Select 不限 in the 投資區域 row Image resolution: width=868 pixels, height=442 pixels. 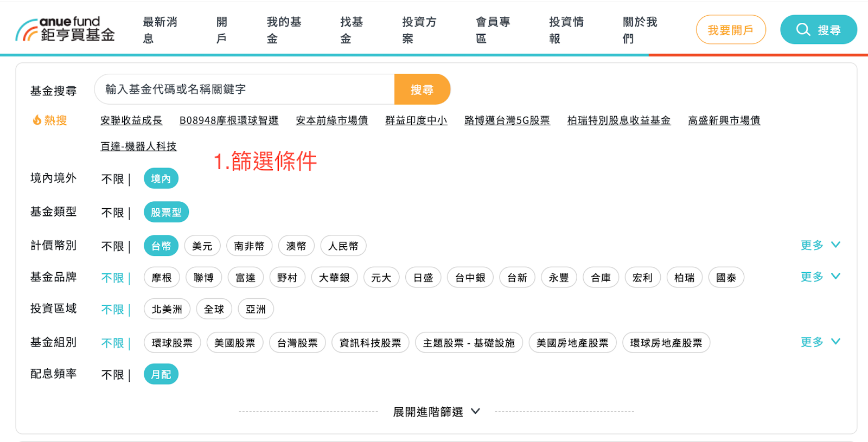point(113,309)
